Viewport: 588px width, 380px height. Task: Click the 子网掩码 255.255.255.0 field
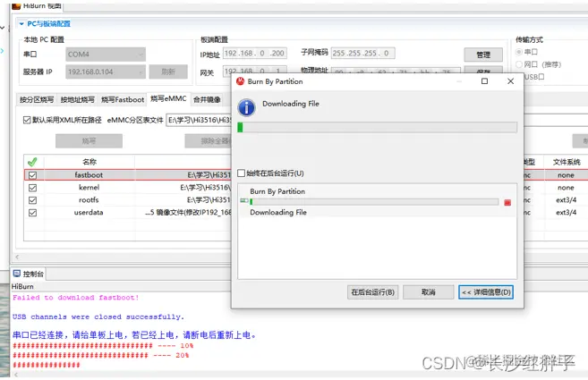click(362, 54)
